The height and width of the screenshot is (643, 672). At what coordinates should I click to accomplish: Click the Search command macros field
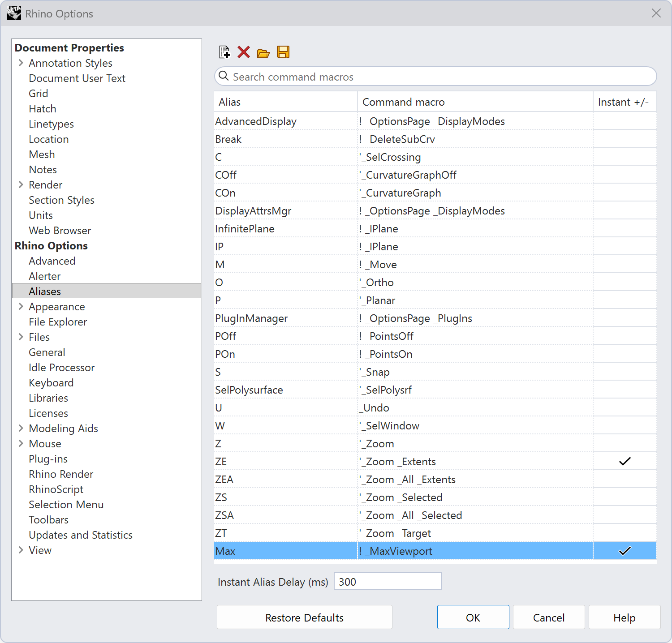click(435, 77)
